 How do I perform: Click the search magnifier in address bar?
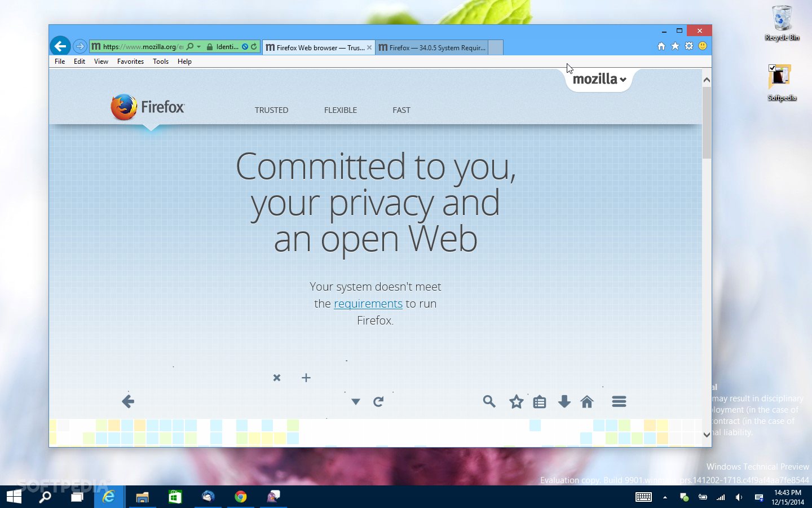coord(190,47)
